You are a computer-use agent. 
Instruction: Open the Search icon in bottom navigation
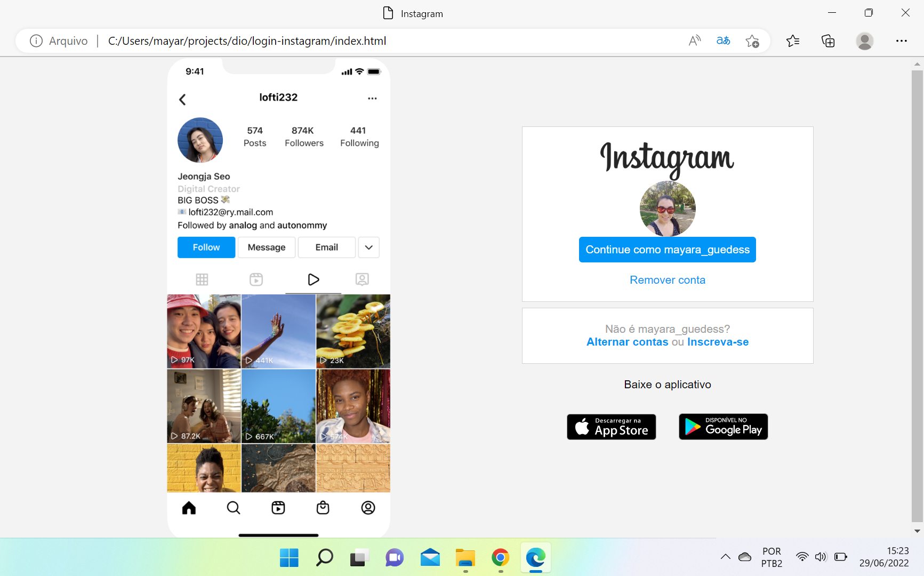pyautogui.click(x=233, y=508)
